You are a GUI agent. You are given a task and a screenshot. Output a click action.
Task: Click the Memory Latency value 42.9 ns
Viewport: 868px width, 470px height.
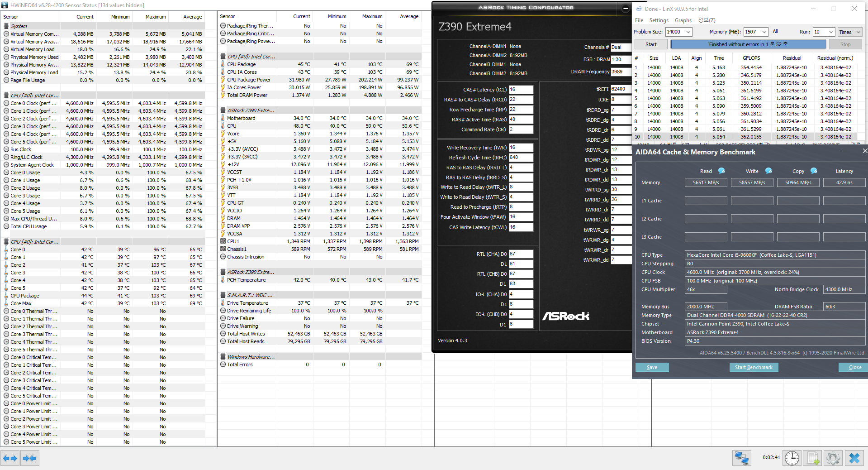pos(844,182)
